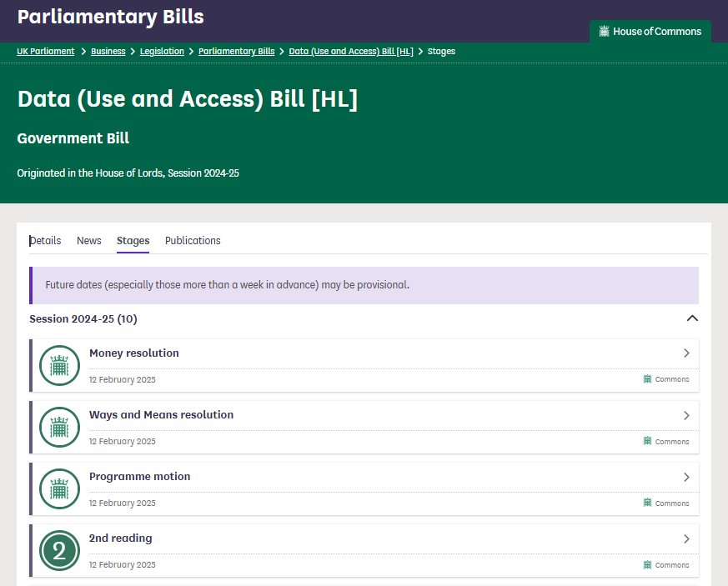The image size is (728, 586).
Task: Click the provisional future dates notice
Action: (364, 285)
